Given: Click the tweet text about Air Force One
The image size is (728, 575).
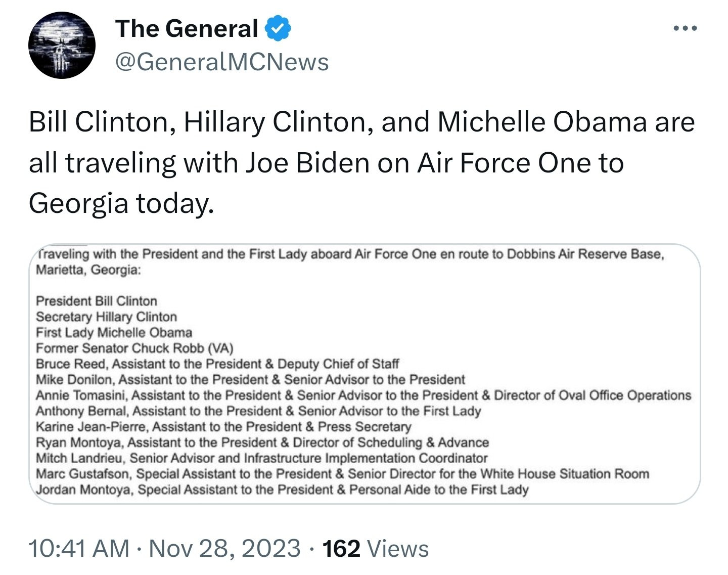Looking at the screenshot, I should 361,163.
